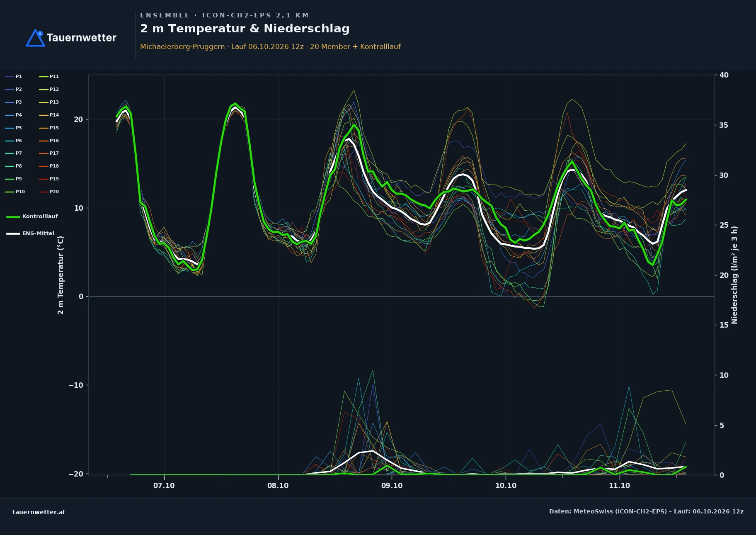
Task: Click the 07.10 date label on x-axis
Action: click(164, 486)
